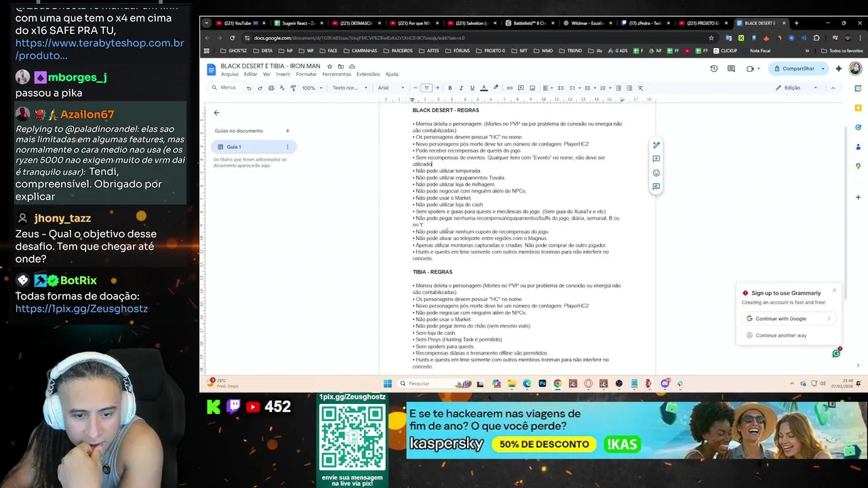Screen dimensions: 868x488
Task: Click the suggest edits icon beside the page
Action: [x=656, y=186]
